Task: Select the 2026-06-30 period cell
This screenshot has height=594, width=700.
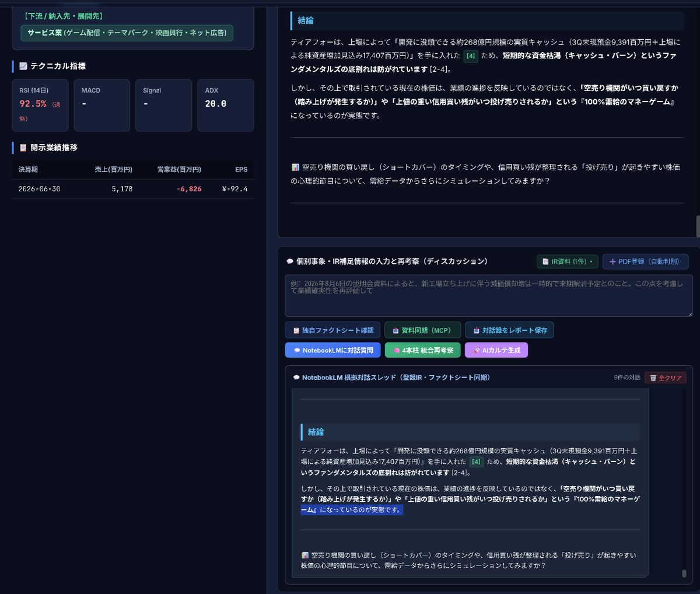Action: [x=39, y=189]
